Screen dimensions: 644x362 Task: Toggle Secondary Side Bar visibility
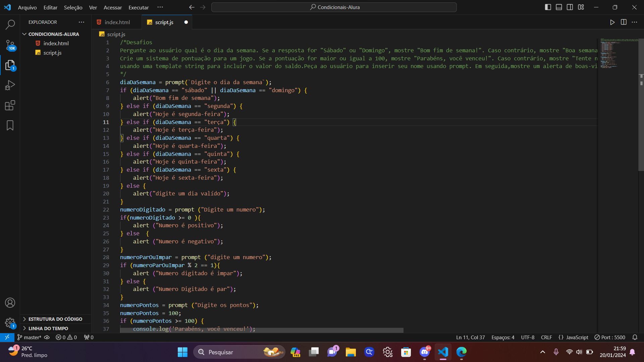pyautogui.click(x=570, y=7)
